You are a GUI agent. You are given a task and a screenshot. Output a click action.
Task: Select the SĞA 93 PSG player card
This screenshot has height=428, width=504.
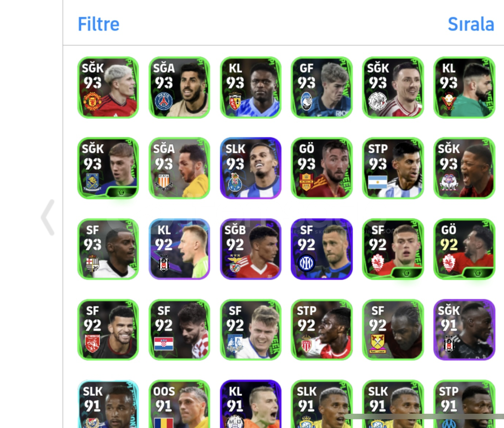(x=179, y=87)
